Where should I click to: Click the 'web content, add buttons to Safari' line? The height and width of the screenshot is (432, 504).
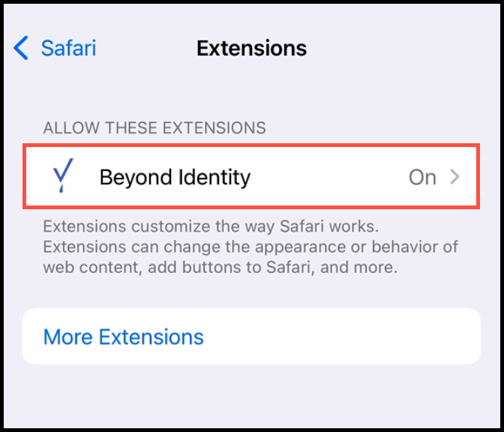point(220,268)
